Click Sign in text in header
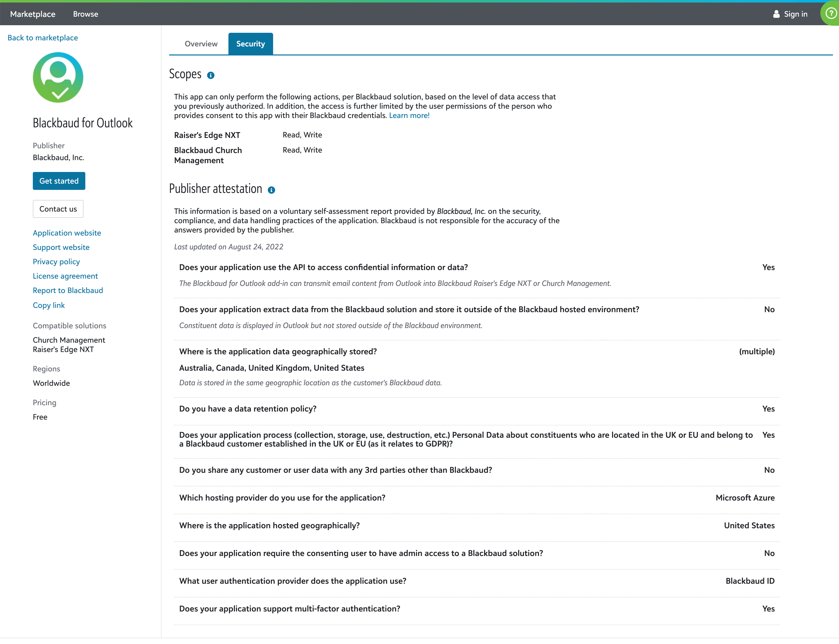Viewport: 839px width, 644px height. [x=795, y=14]
